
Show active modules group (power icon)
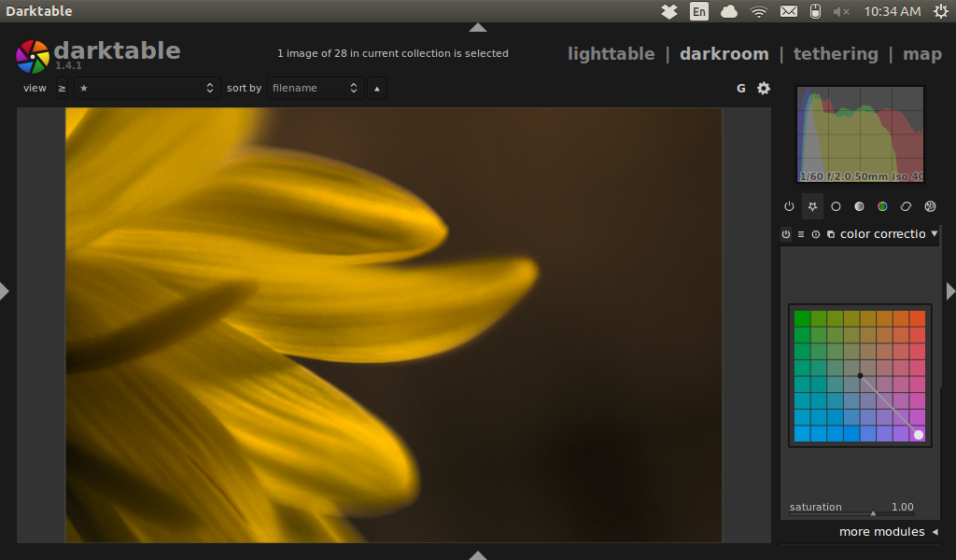[789, 206]
